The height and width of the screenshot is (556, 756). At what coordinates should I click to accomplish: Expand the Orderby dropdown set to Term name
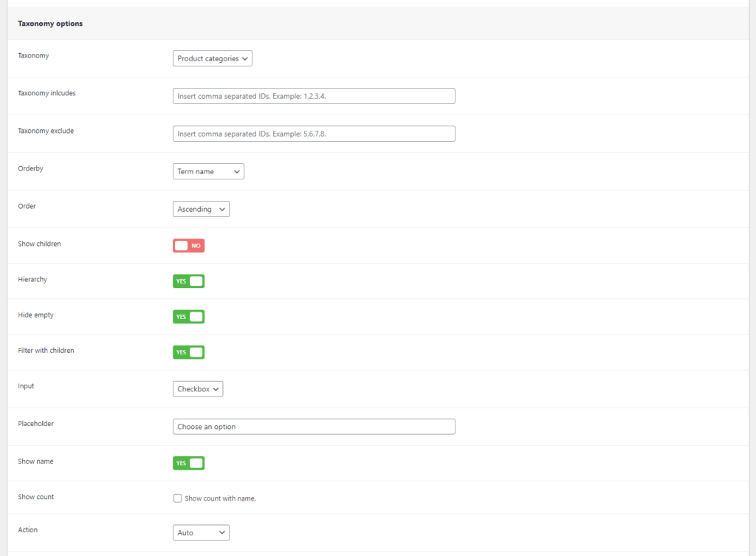coord(208,171)
